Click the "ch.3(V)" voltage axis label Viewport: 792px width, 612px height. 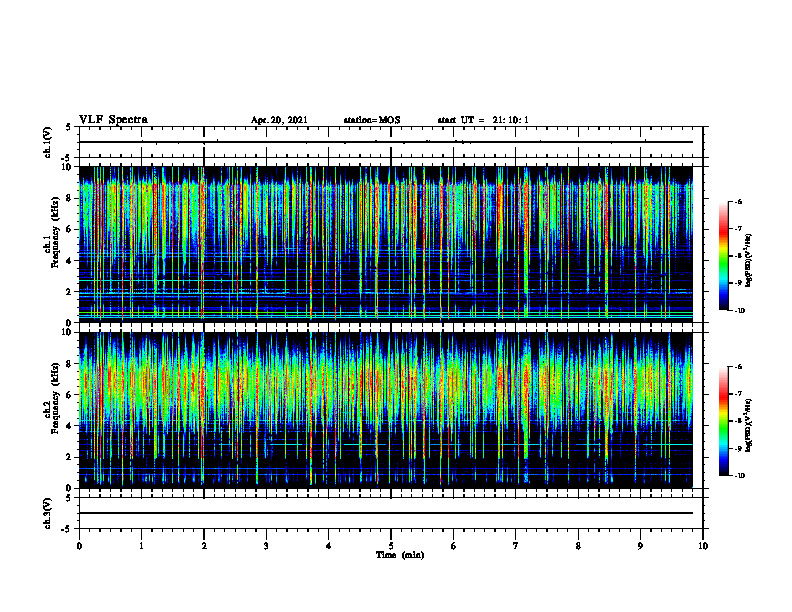pos(47,513)
